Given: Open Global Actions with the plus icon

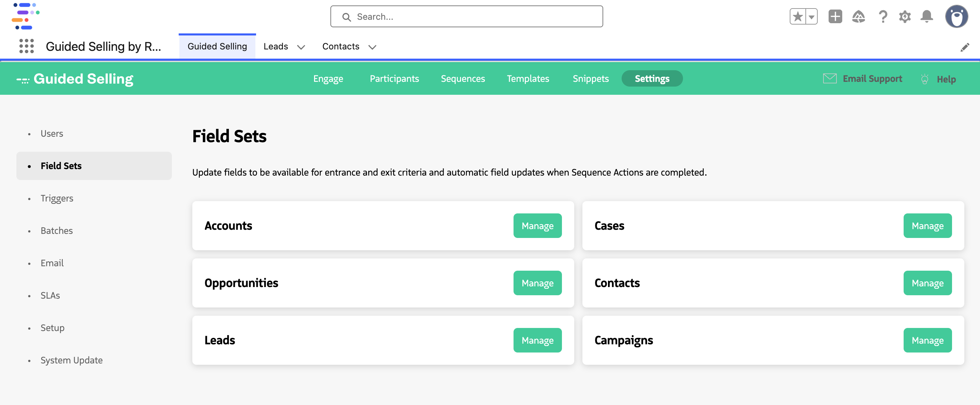Looking at the screenshot, I should pos(835,16).
